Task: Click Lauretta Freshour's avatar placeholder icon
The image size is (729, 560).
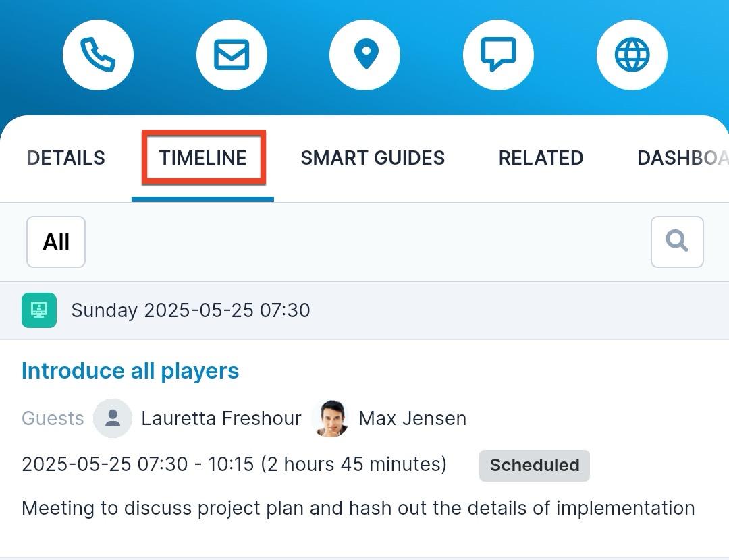Action: [113, 418]
